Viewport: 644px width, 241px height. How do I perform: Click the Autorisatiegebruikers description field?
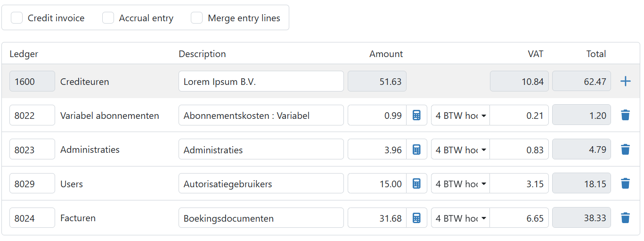pos(261,183)
